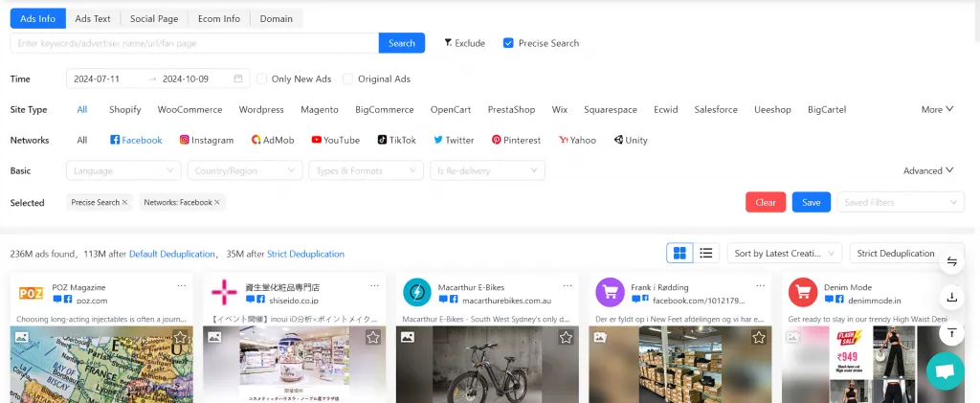The image size is (980, 403).
Task: Toggle the Precise Search checkbox
Action: click(x=508, y=43)
